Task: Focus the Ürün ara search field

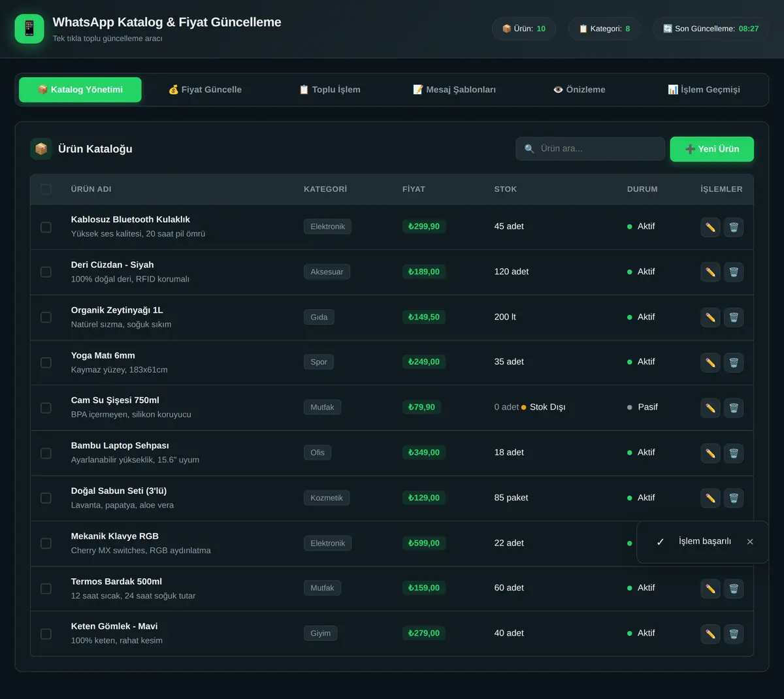Action: coord(591,149)
